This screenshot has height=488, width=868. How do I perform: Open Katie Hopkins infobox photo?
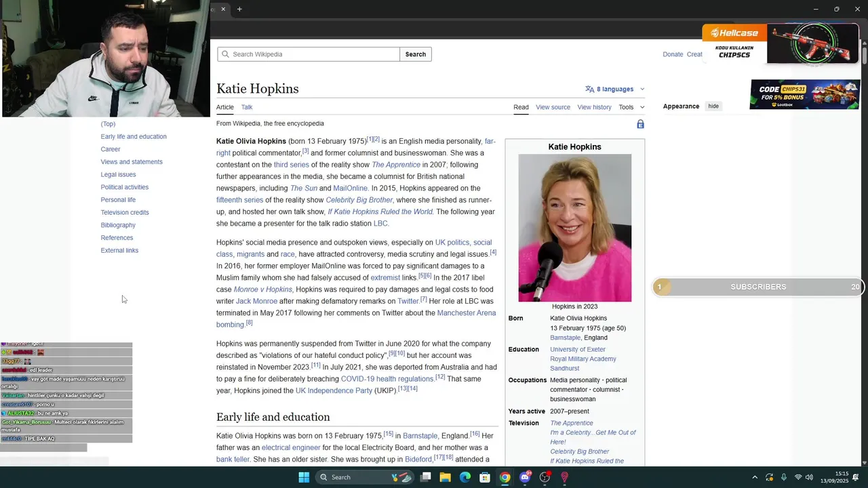575,228
